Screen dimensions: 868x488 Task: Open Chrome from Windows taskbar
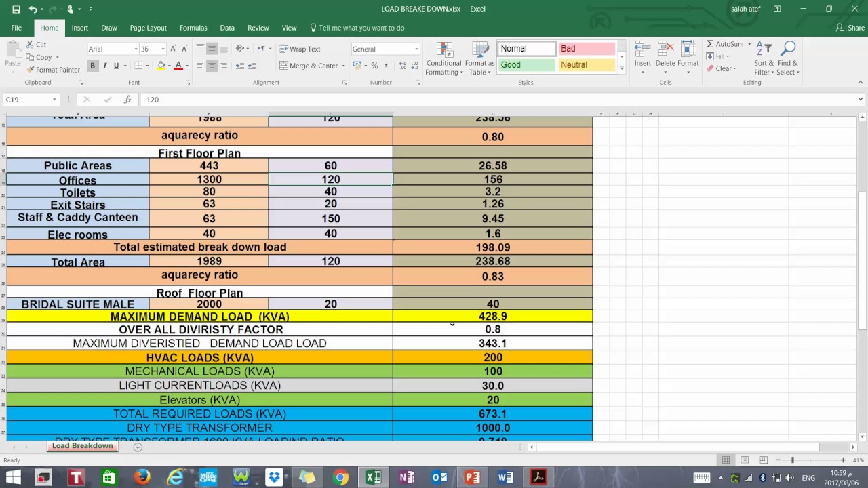[x=340, y=477]
